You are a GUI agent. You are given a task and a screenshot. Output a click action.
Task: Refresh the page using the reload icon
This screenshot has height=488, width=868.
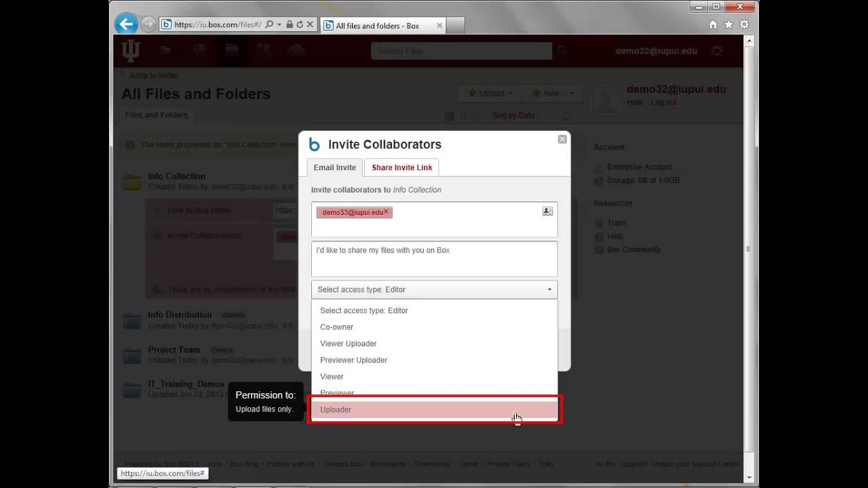pos(299,24)
